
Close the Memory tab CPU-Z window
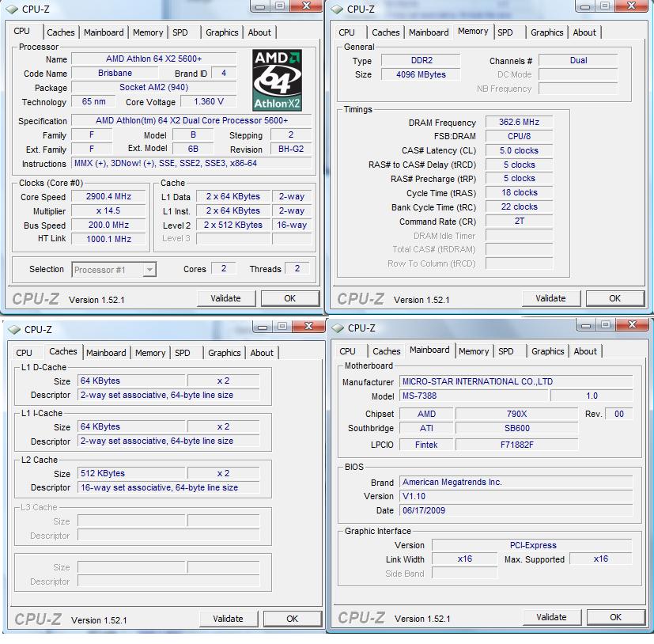(x=631, y=6)
